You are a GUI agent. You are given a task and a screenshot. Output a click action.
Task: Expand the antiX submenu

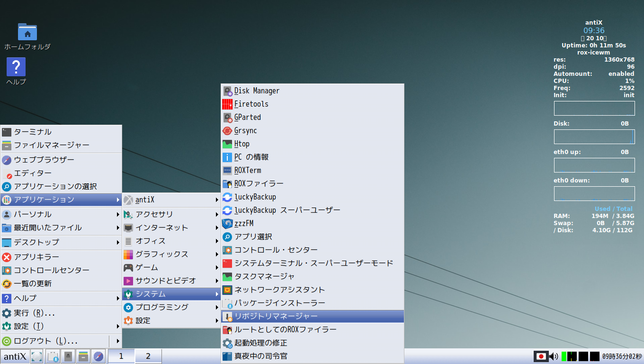click(x=171, y=200)
